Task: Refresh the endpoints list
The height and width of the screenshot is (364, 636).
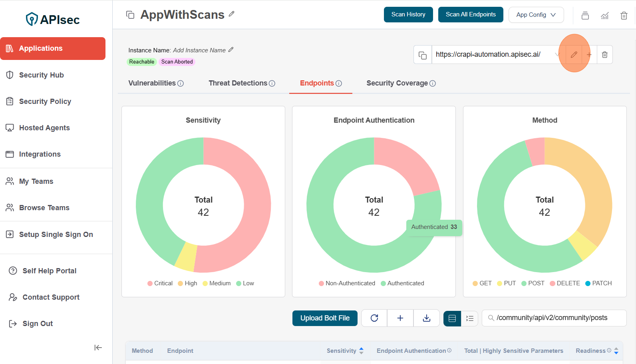Action: click(374, 318)
